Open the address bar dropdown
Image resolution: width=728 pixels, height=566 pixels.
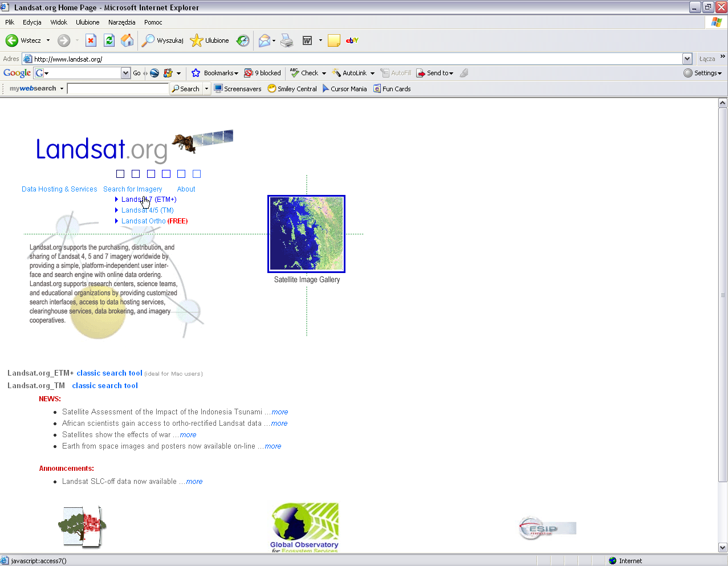[x=687, y=59]
